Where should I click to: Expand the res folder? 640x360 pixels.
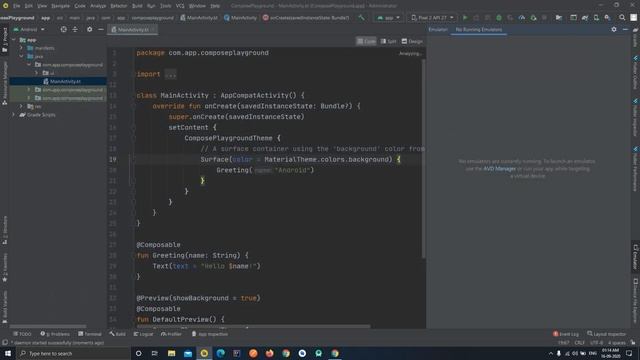22,106
